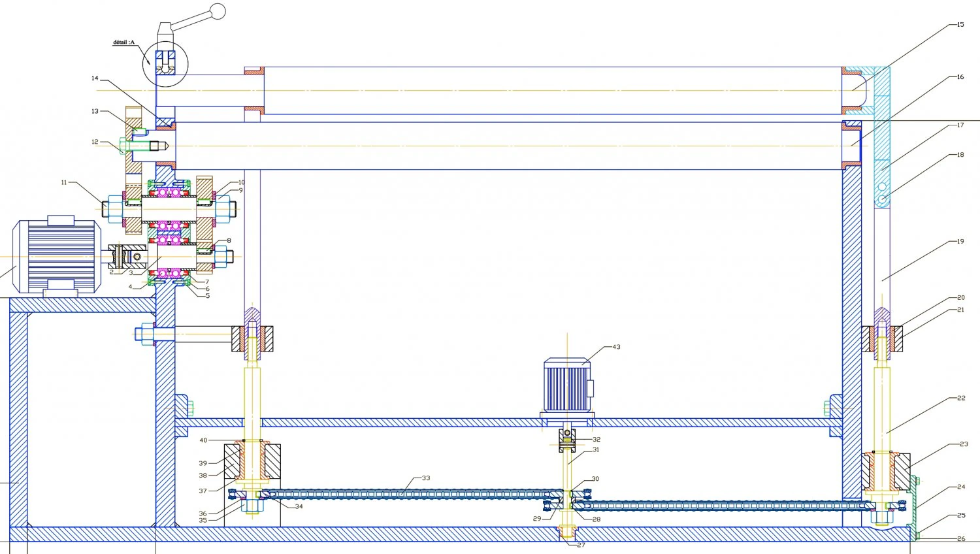Click the number 14 label

click(x=95, y=78)
